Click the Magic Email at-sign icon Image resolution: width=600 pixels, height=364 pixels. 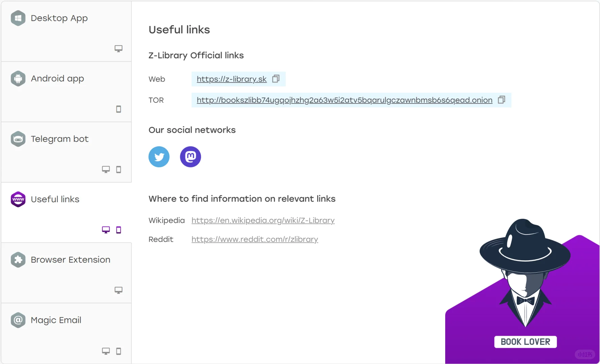[x=18, y=320]
